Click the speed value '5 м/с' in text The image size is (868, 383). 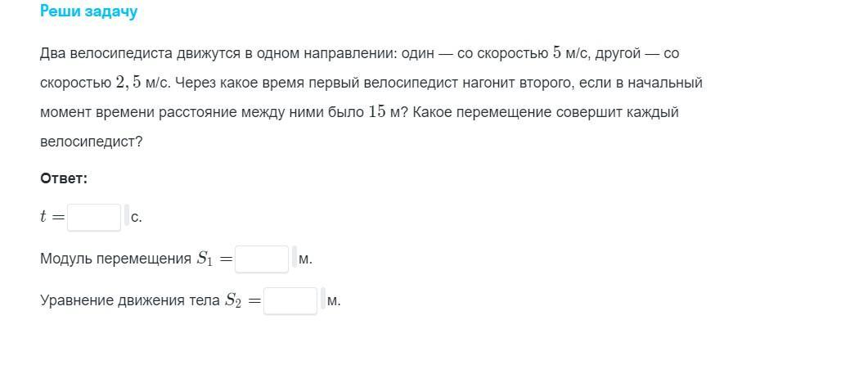(x=569, y=54)
